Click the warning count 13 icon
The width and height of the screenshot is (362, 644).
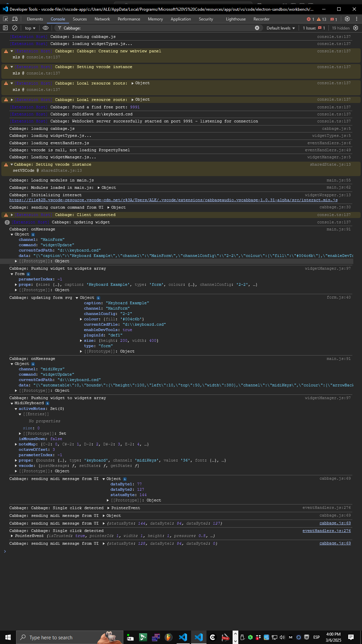[321, 19]
